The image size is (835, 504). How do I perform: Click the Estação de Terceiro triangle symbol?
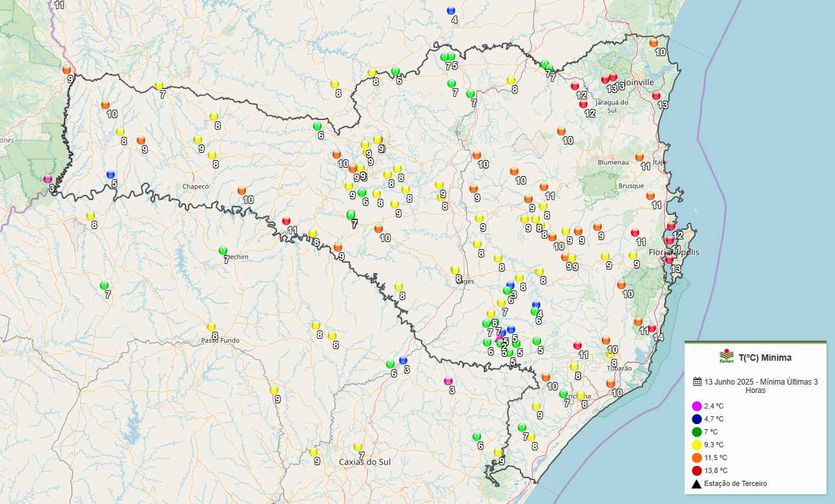pyautogui.click(x=697, y=483)
